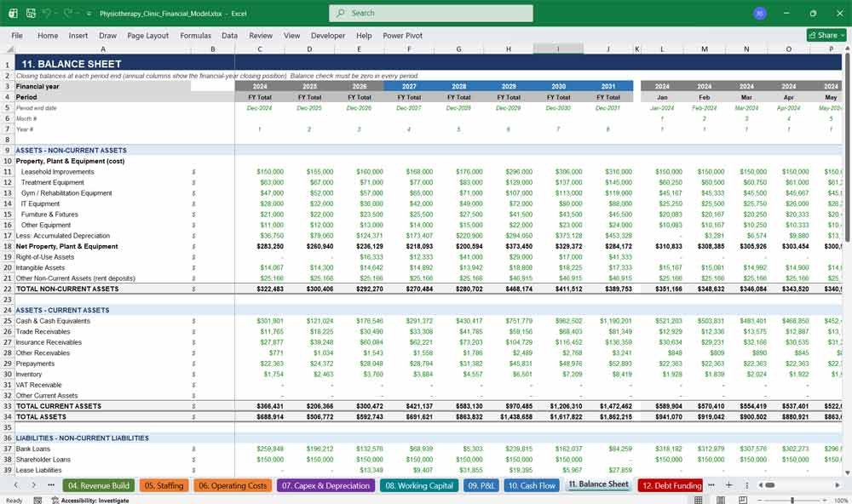
Task: Click the Save icon in Quick Access Toolbar
Action: pos(31,13)
